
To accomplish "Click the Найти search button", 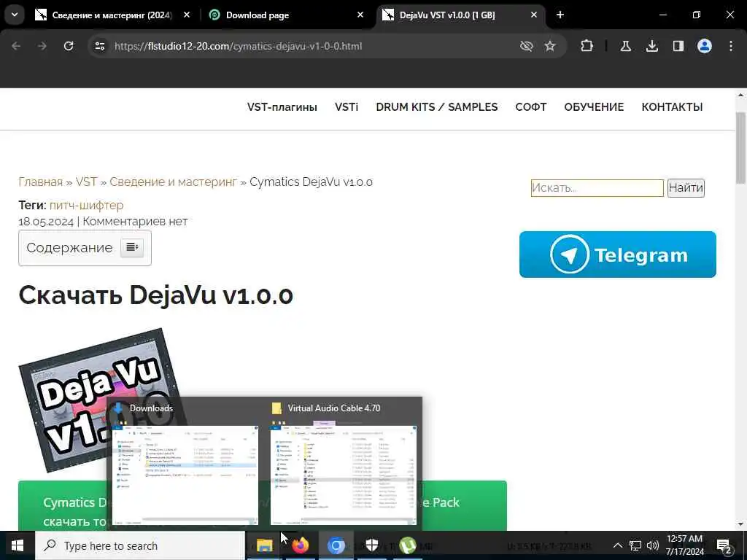I will click(686, 187).
